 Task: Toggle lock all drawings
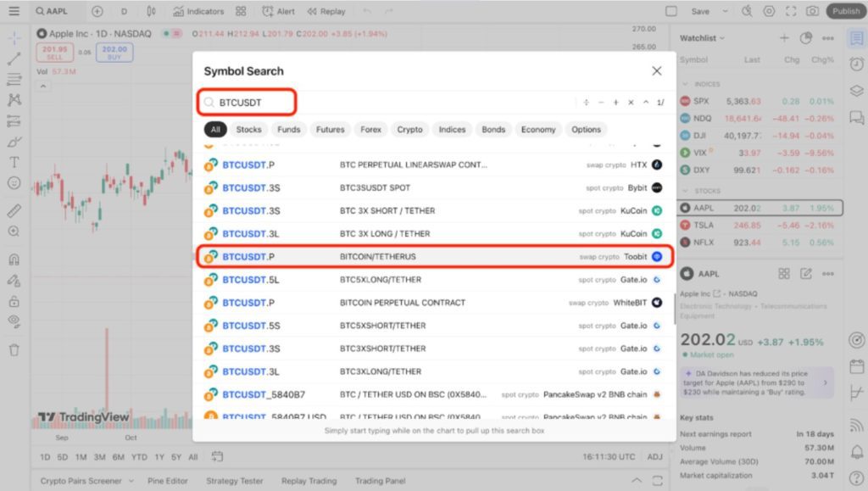pyautogui.click(x=14, y=302)
